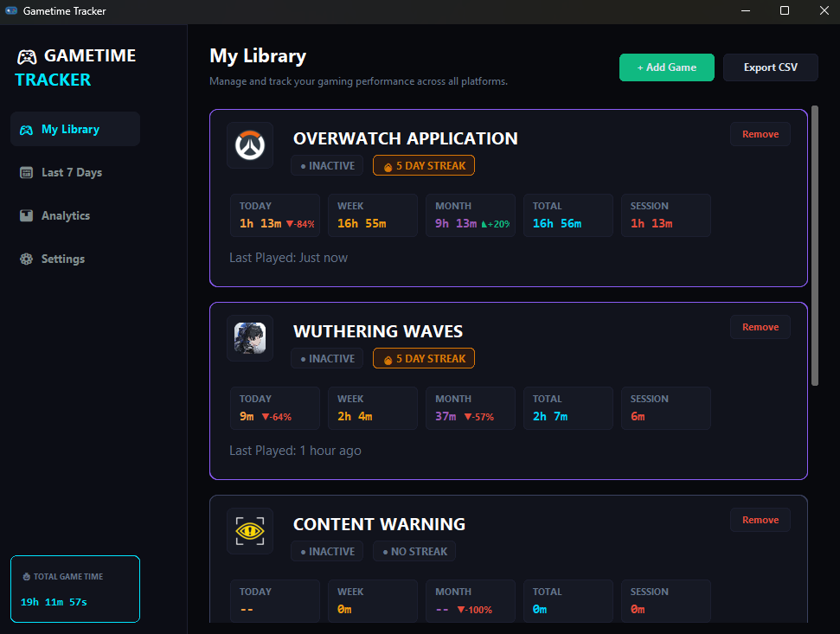Click Content Warning TOTAL 0m stat

point(568,601)
